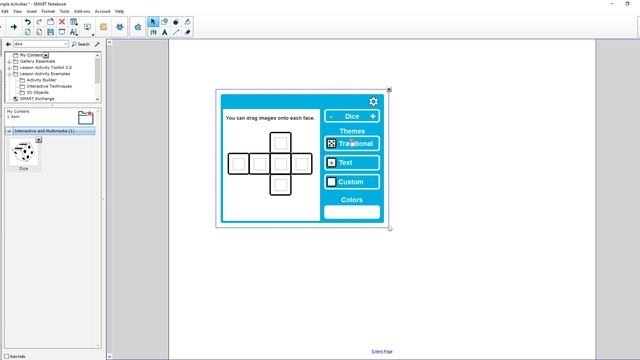This screenshot has height=360, width=640.
Task: Collapse Lesson Activity Examples node
Action: click(x=9, y=74)
